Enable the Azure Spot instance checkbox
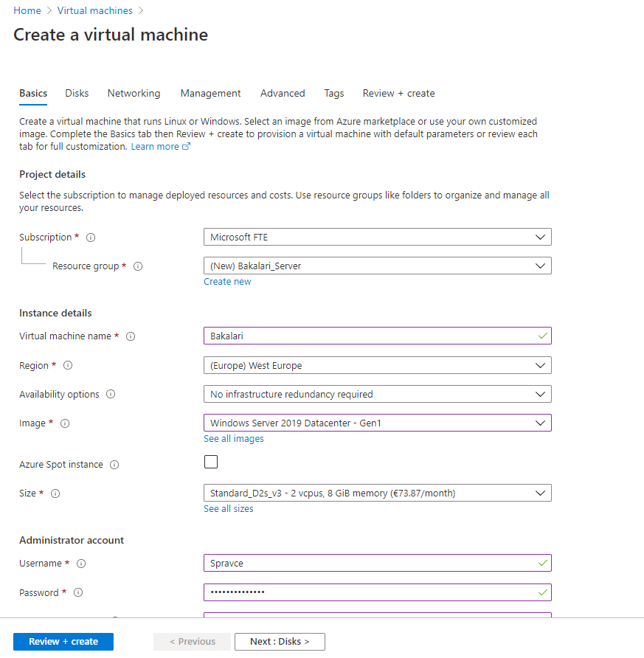Screen dimensions: 644x658 (211, 463)
